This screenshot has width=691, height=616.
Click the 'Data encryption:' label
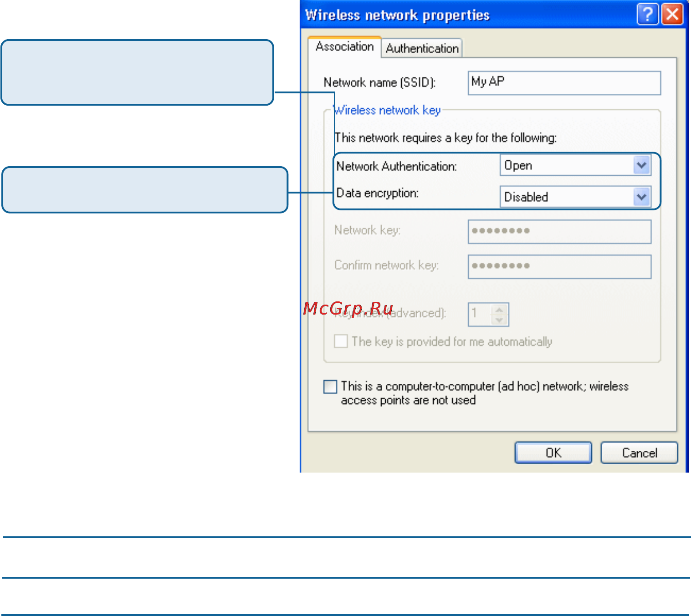click(x=378, y=193)
